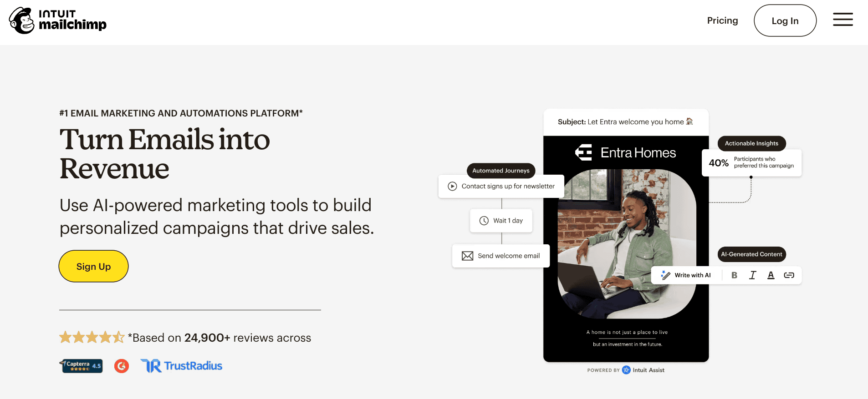Screen dimensions: 868x399
Task: Click the play icon by Contact signs up
Action: click(x=452, y=186)
